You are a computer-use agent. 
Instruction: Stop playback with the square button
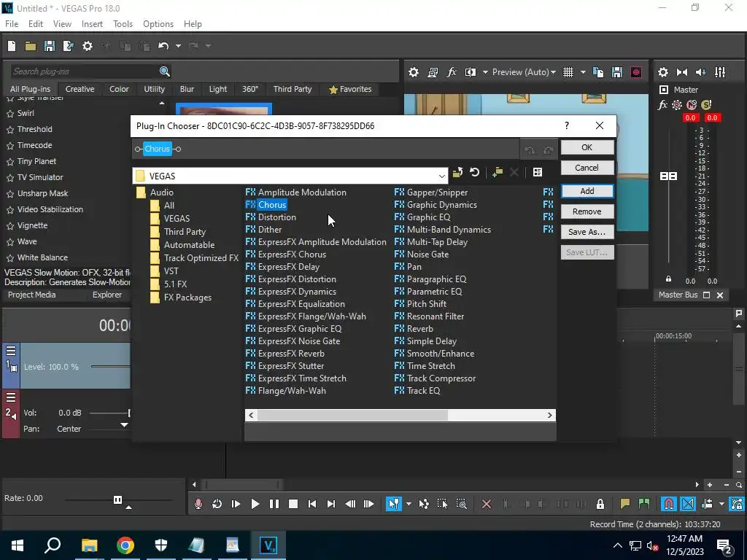293,504
